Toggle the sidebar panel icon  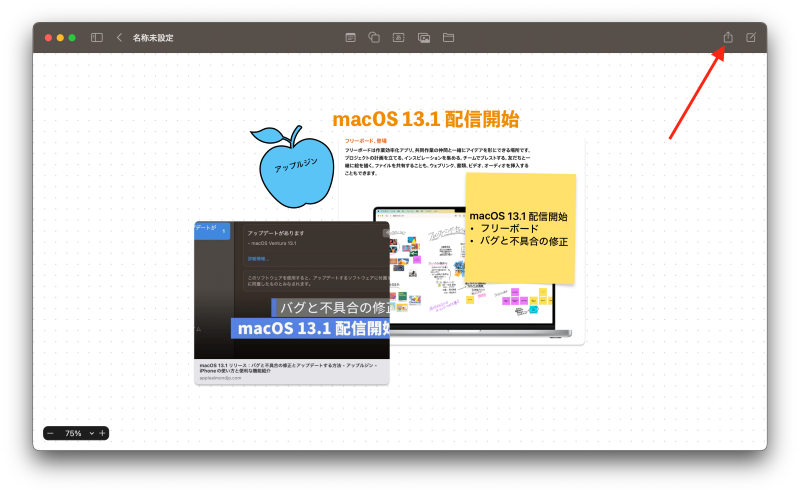96,37
